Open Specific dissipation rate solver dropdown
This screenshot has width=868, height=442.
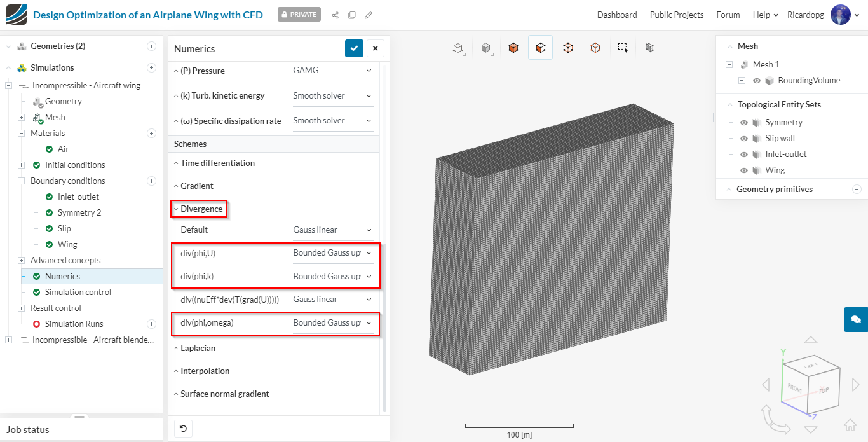pos(333,120)
